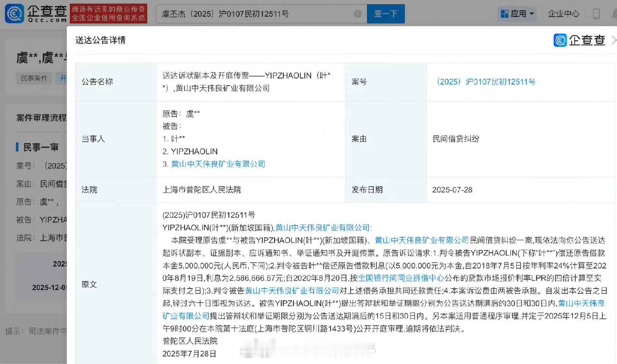The image size is (617, 364).
Task: Click the 案由 label cell
Action: click(x=386, y=139)
